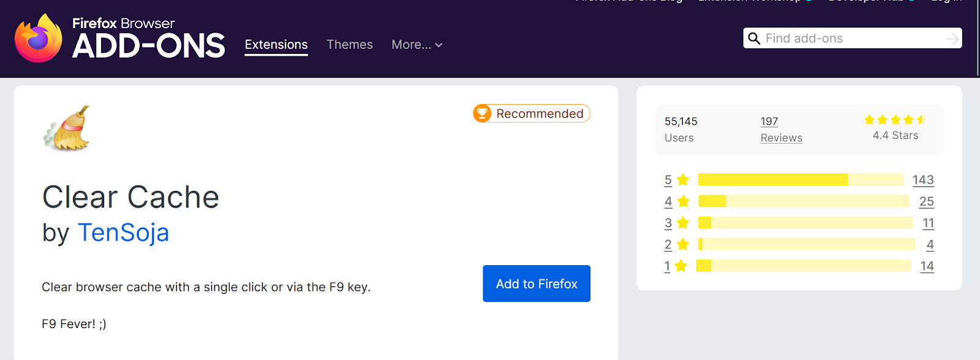Open the 197 Reviews link
This screenshot has height=360, width=980.
click(x=782, y=130)
